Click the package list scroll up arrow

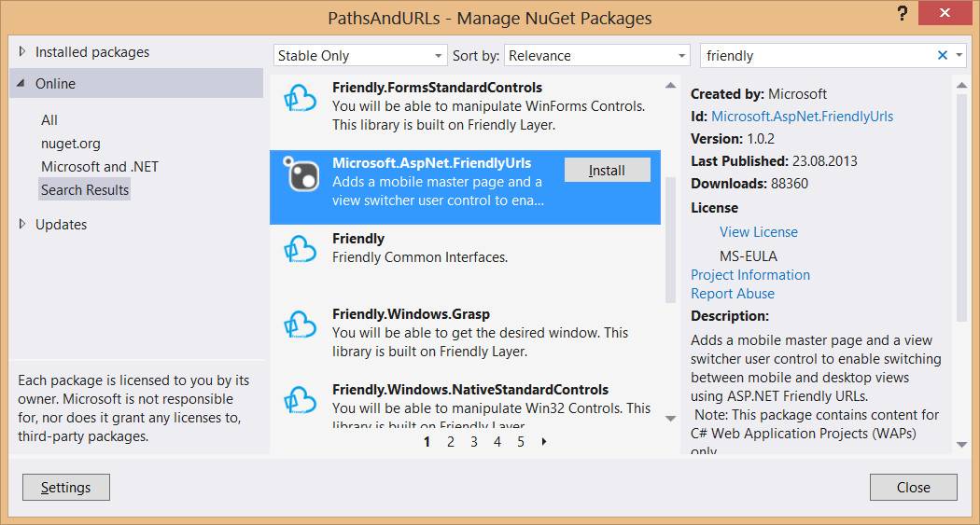tap(671, 86)
